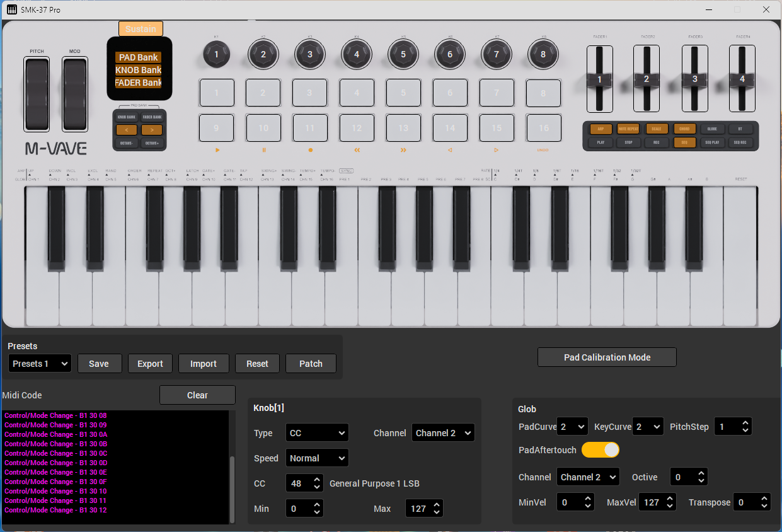Viewport: 782px width, 532px height.
Task: Open Pad Calibration Mode
Action: (607, 357)
